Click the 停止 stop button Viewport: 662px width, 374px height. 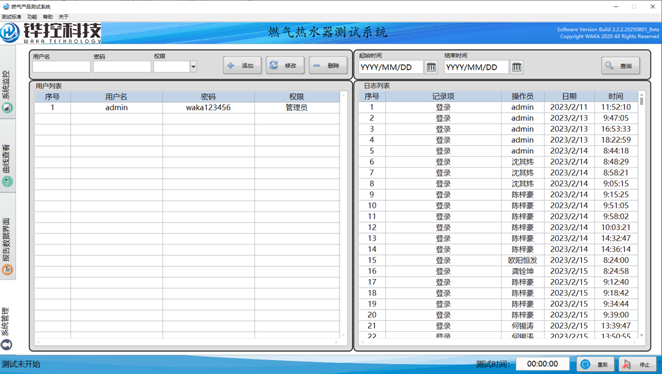pyautogui.click(x=638, y=364)
